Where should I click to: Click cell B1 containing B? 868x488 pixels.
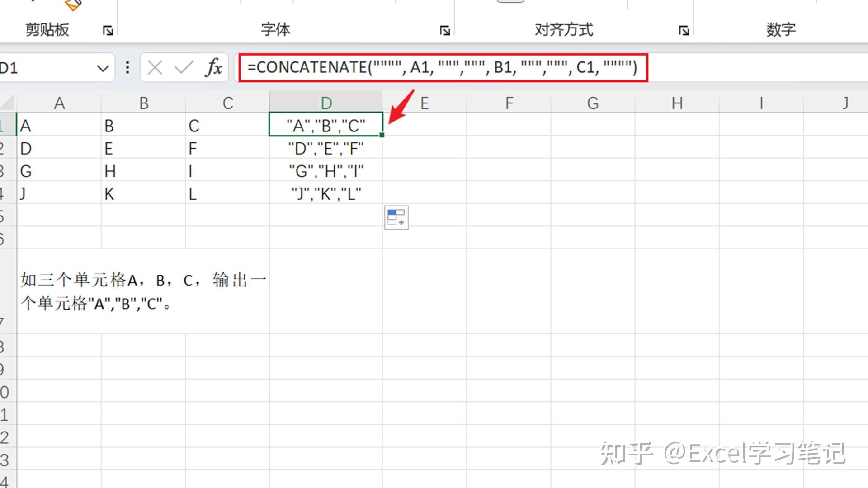pos(144,125)
